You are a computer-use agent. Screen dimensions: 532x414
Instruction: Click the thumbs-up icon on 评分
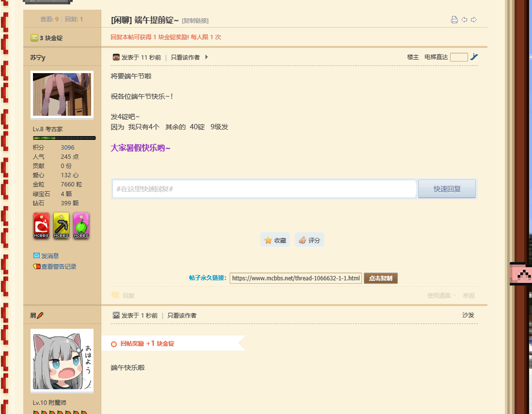point(302,240)
